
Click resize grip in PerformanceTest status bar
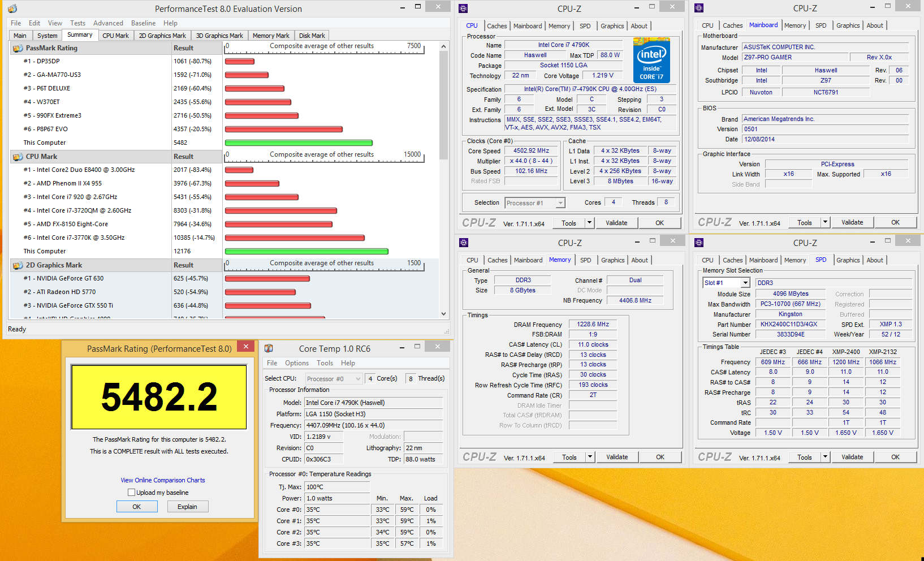pyautogui.click(x=447, y=331)
